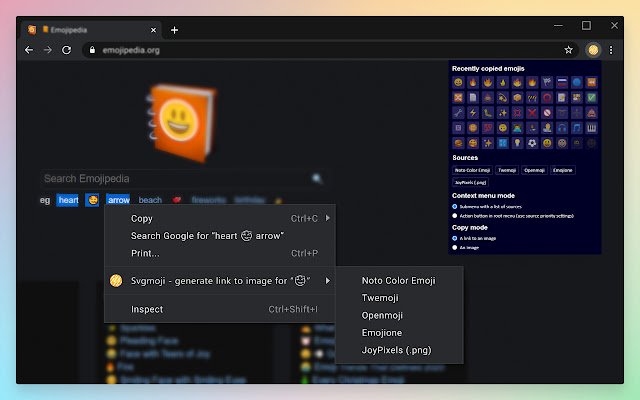Click the magnifier icon in Emojipedia search
Viewport: 640px width, 400px height.
point(317,178)
